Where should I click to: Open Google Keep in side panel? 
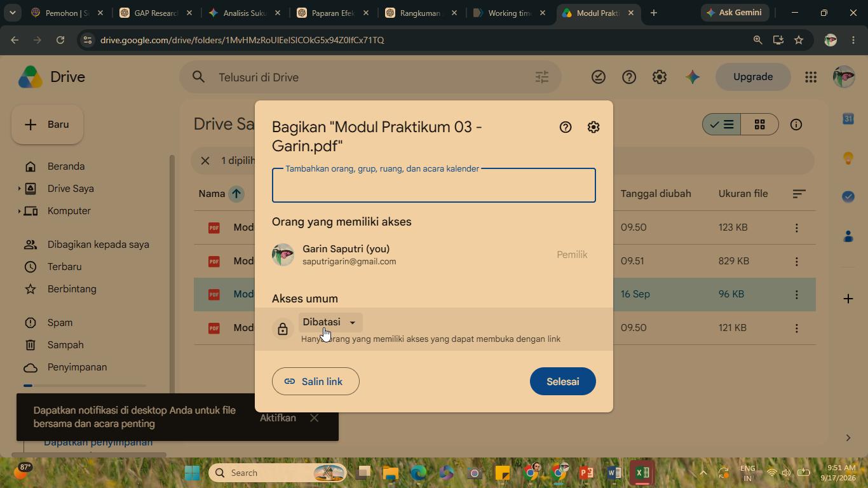(x=848, y=158)
